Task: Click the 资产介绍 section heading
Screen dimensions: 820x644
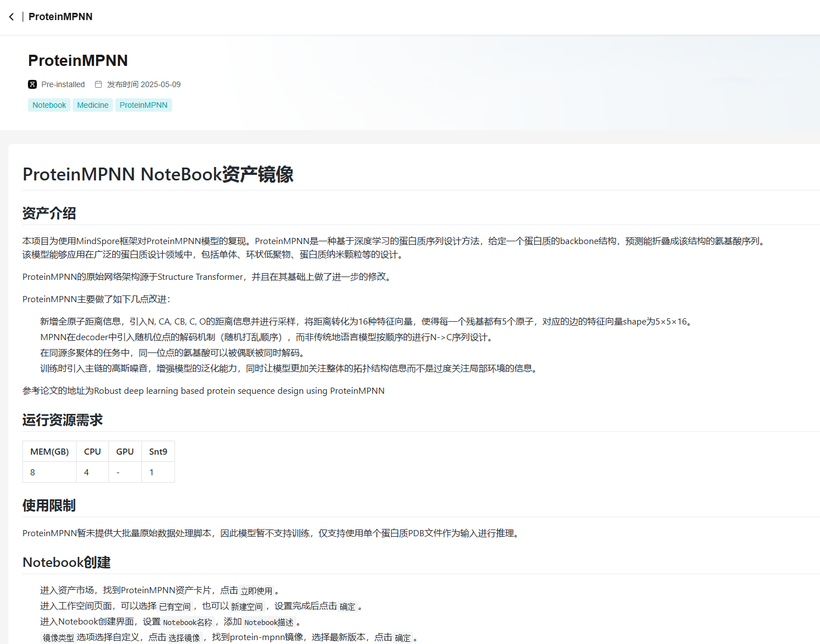Action: click(49, 213)
